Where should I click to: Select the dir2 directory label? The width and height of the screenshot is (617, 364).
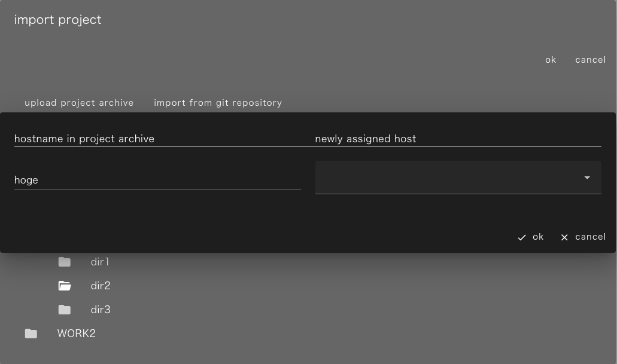[x=101, y=286]
